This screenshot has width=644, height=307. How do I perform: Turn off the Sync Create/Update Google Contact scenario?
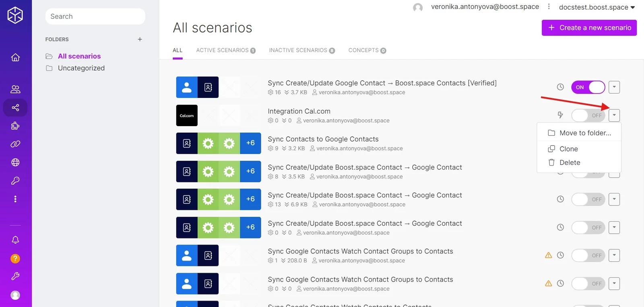point(588,87)
